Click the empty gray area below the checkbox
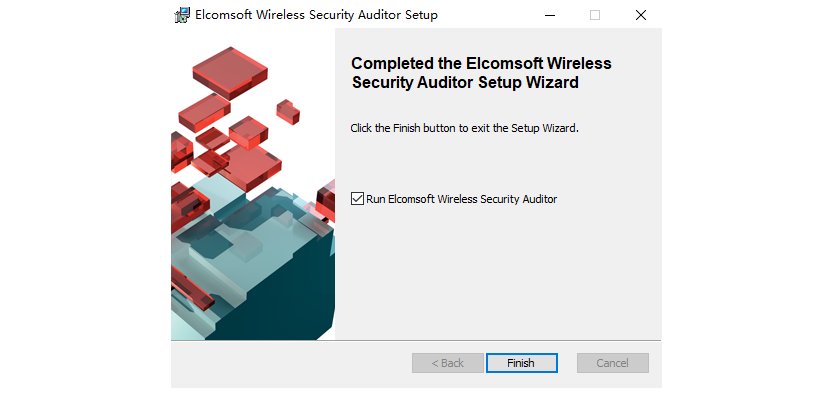The image size is (827, 399). click(x=498, y=271)
